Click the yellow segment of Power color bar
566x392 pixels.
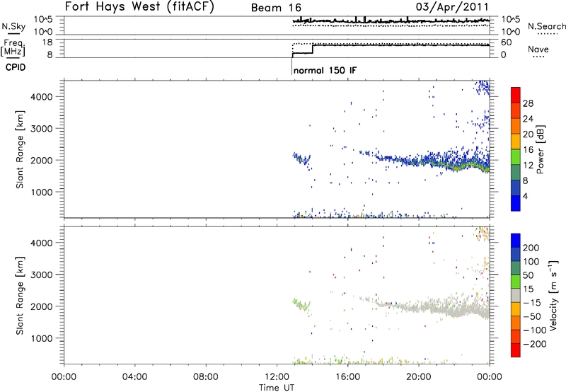click(x=516, y=141)
